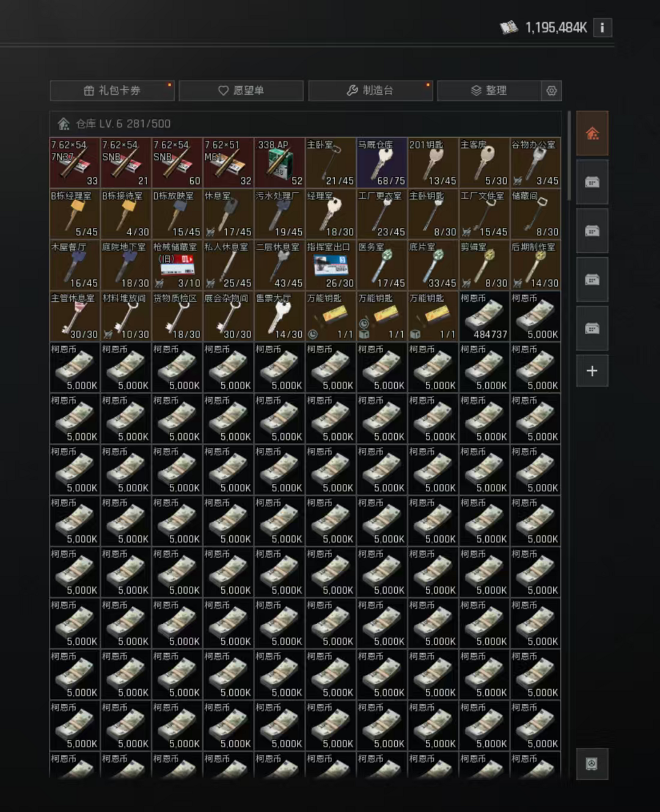The image size is (660, 812).
Task: Open the fourth extension storage box
Action: tap(592, 329)
